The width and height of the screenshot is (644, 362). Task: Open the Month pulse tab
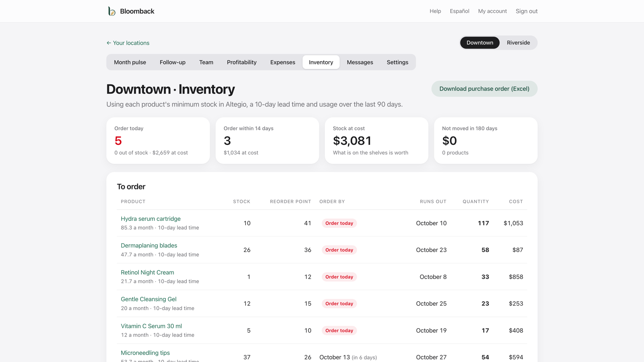pos(130,62)
